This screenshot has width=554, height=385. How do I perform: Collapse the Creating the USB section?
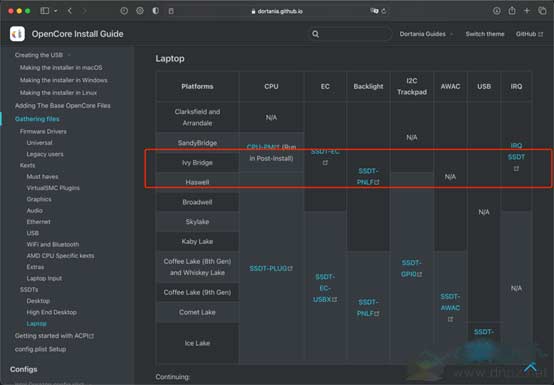click(x=42, y=55)
